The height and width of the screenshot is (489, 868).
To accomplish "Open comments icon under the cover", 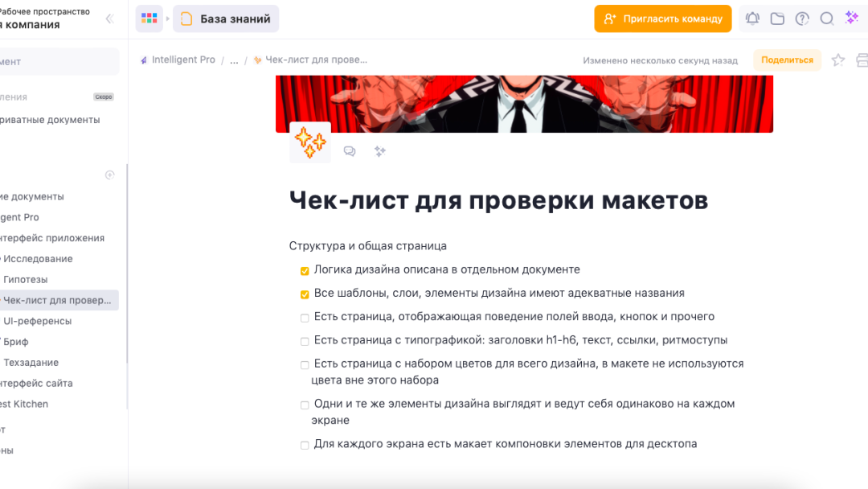I will coord(350,151).
